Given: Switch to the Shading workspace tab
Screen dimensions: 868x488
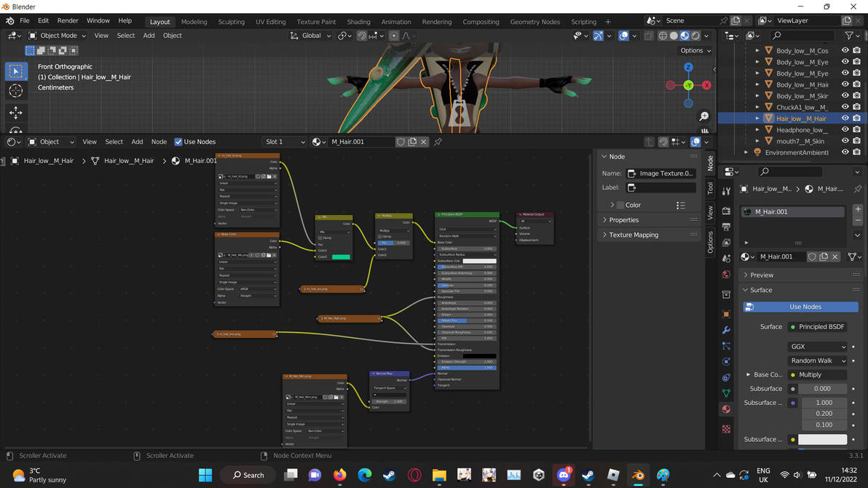Looking at the screenshot, I should point(358,22).
